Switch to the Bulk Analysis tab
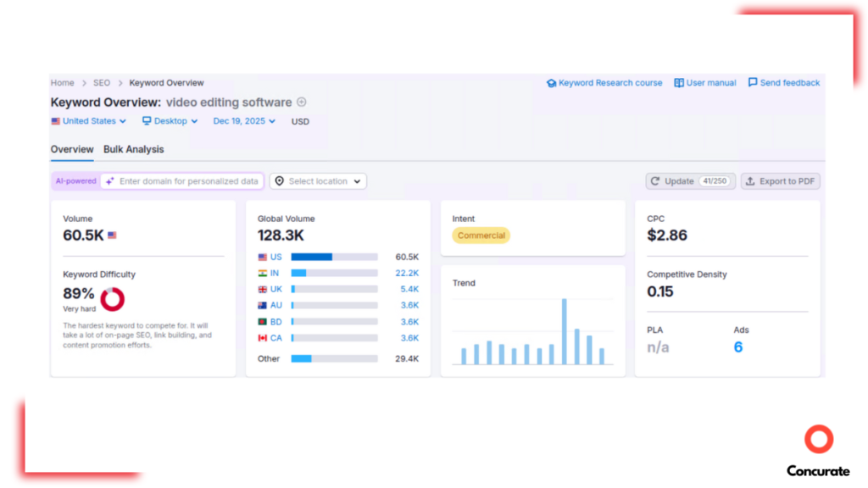 [x=133, y=149]
